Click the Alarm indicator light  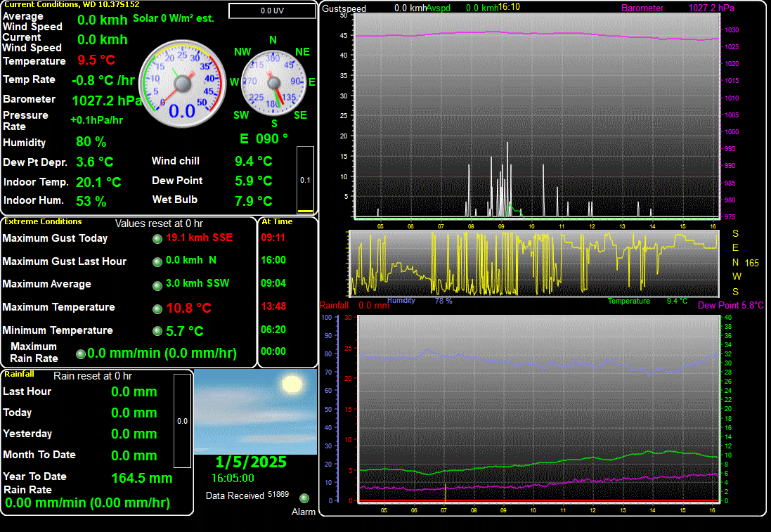(304, 498)
